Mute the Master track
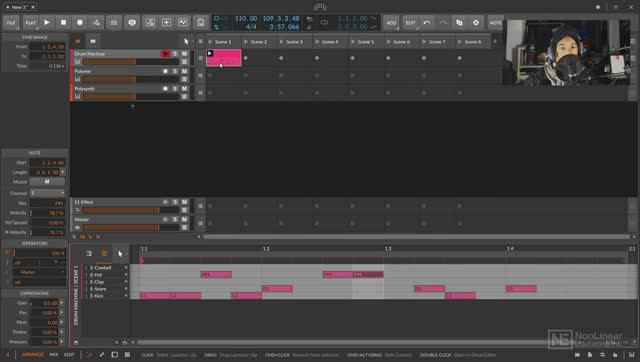The height and width of the screenshot is (362, 640). pos(184,220)
